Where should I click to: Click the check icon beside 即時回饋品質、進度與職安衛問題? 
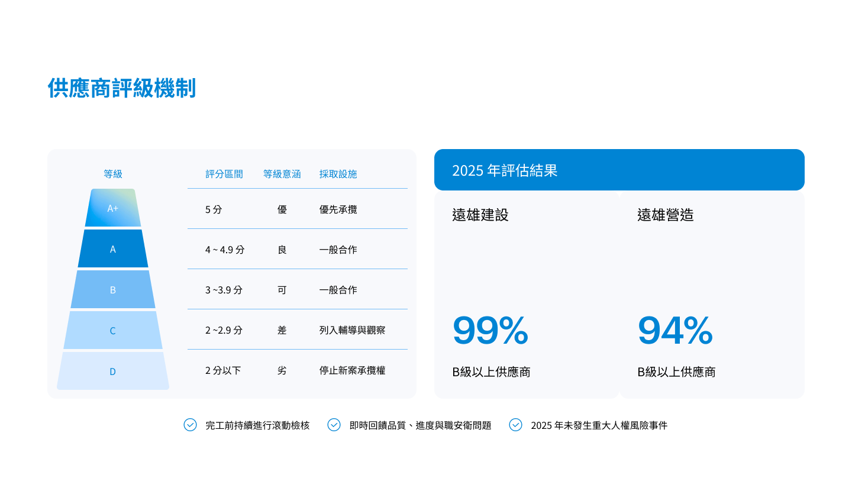coord(334,425)
